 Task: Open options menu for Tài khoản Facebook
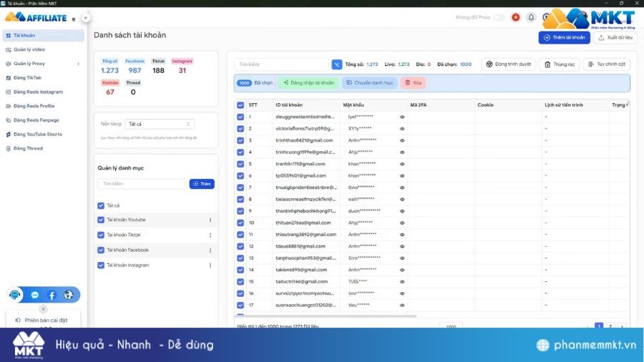(x=210, y=250)
